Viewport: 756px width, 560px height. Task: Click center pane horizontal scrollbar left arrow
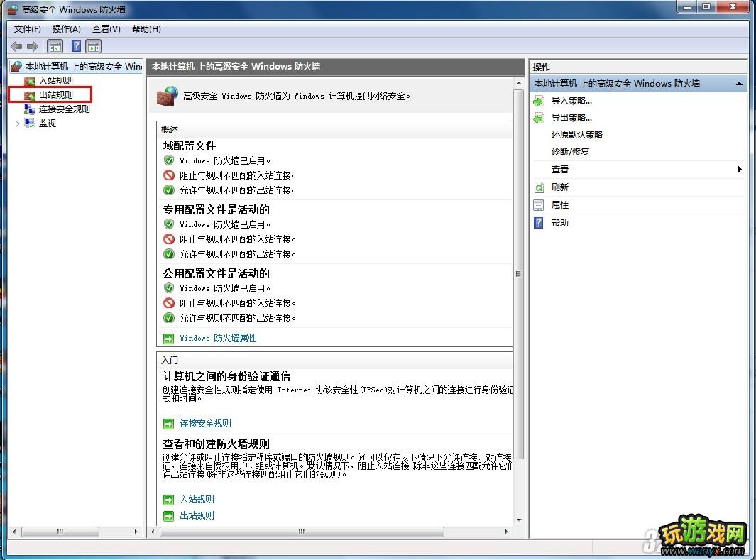(153, 532)
